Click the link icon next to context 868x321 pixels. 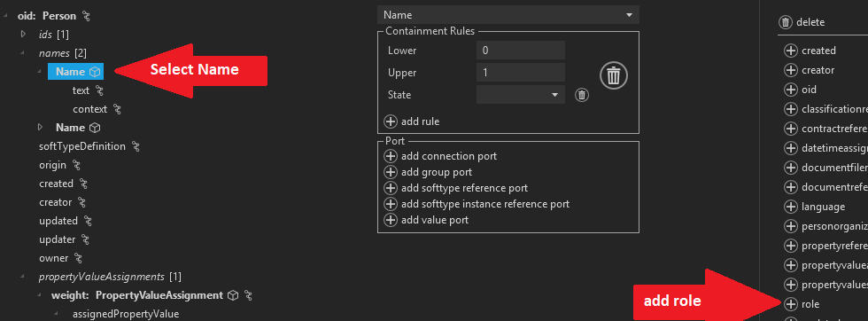point(117,109)
